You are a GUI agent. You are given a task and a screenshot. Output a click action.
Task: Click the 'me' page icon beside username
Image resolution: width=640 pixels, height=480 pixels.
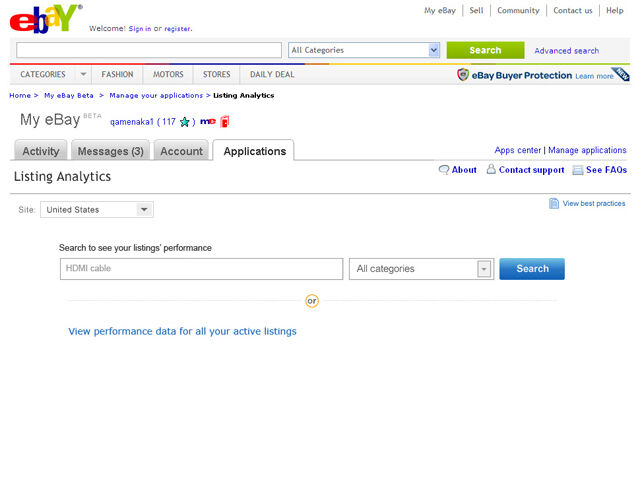(208, 121)
